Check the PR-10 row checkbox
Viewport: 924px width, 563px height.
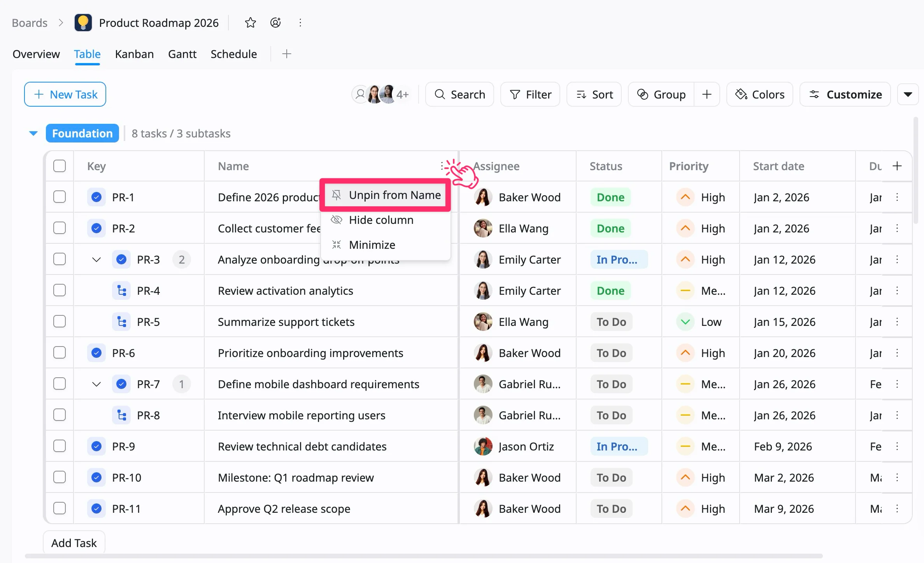(60, 477)
